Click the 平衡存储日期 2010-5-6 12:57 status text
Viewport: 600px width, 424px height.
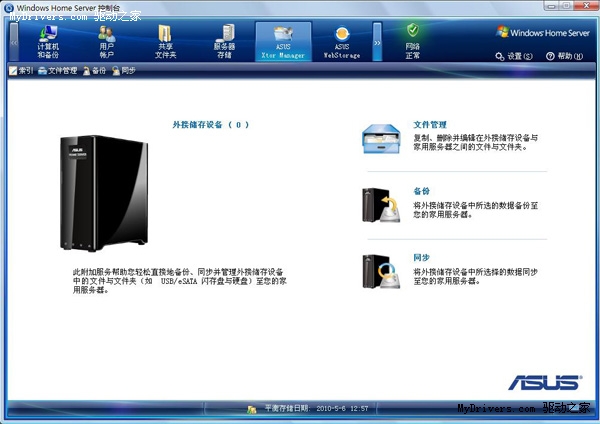pos(316,409)
